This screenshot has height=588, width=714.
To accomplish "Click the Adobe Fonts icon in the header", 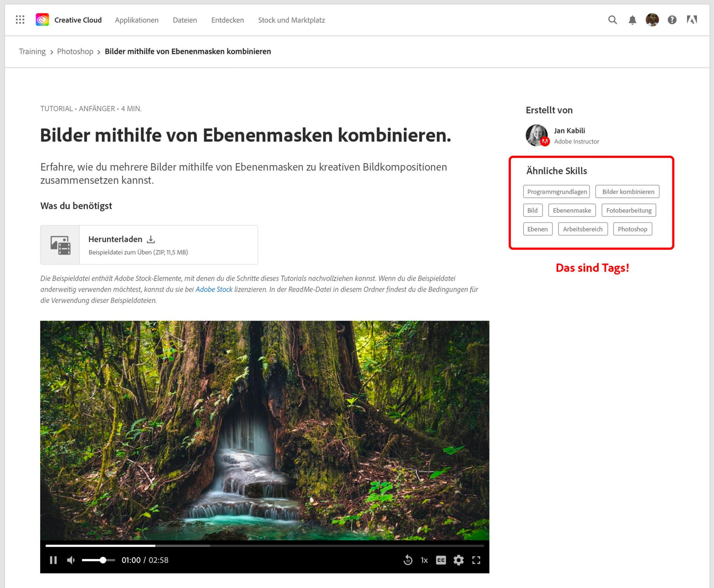I will pos(692,20).
